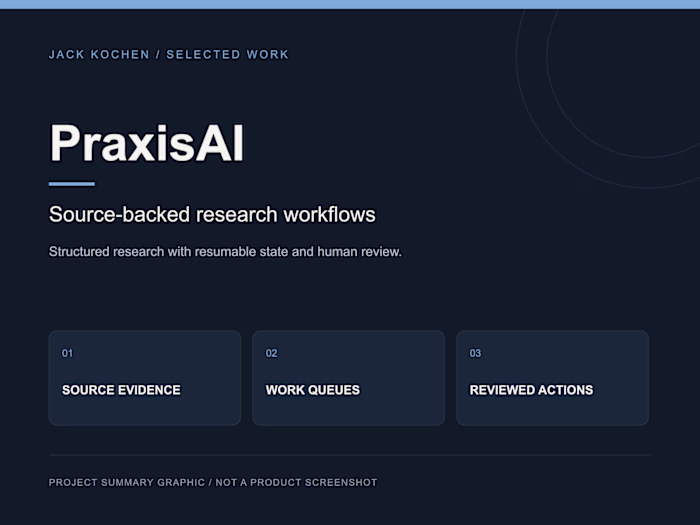
Task: Open the REVIEWED ACTIONS card
Action: tap(552, 378)
